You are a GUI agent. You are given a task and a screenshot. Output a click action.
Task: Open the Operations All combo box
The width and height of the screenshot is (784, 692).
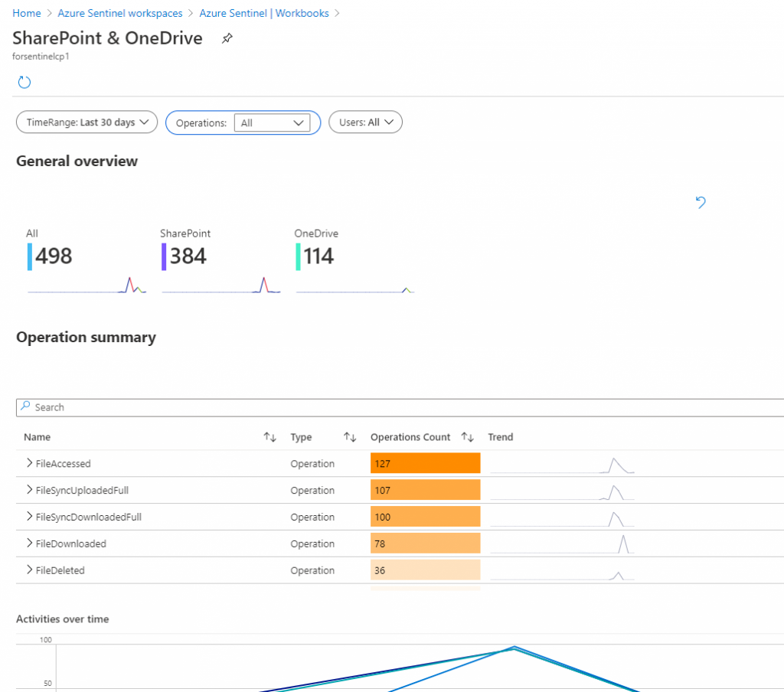(x=272, y=122)
